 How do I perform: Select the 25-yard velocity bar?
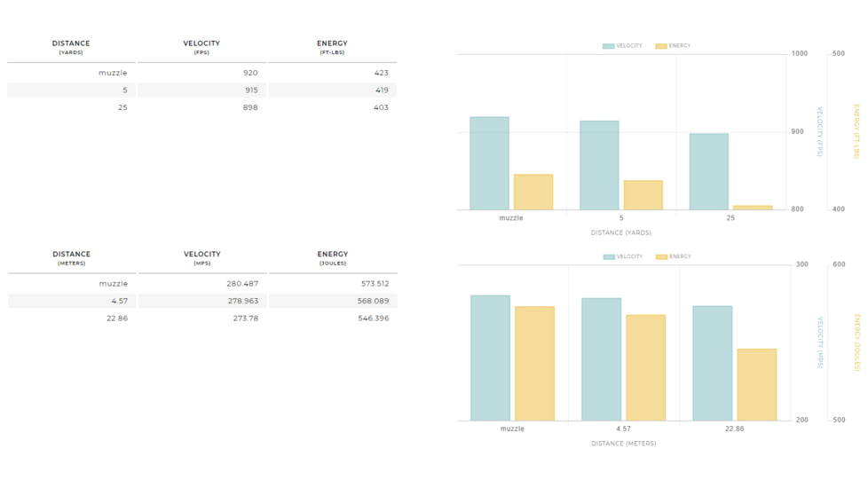tap(708, 172)
